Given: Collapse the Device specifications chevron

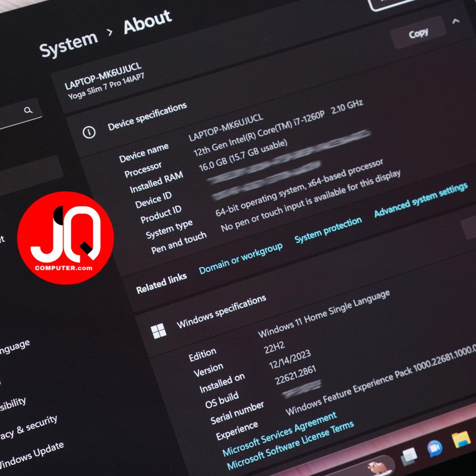Looking at the screenshot, I should click(x=456, y=21).
